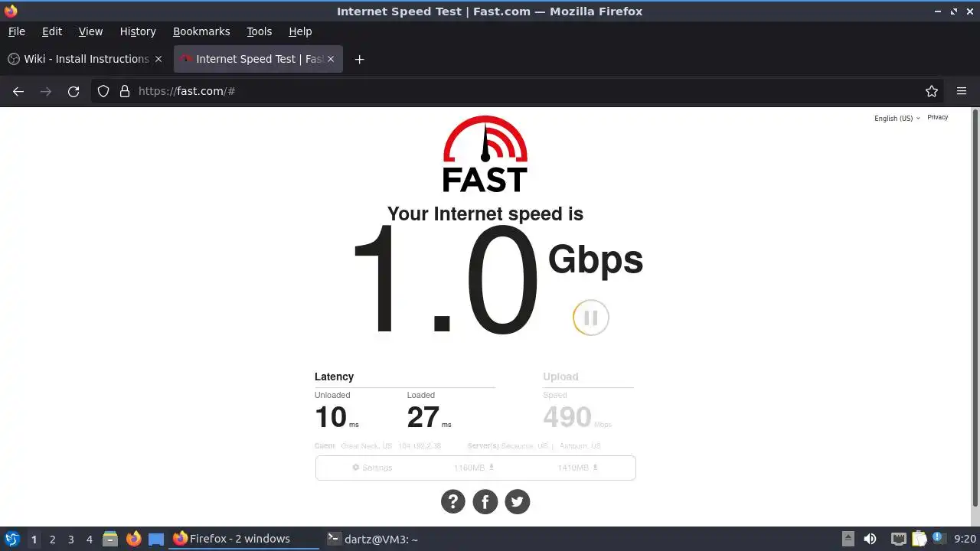Pause the speed test
Screen dimensions: 980x551
[x=590, y=318]
